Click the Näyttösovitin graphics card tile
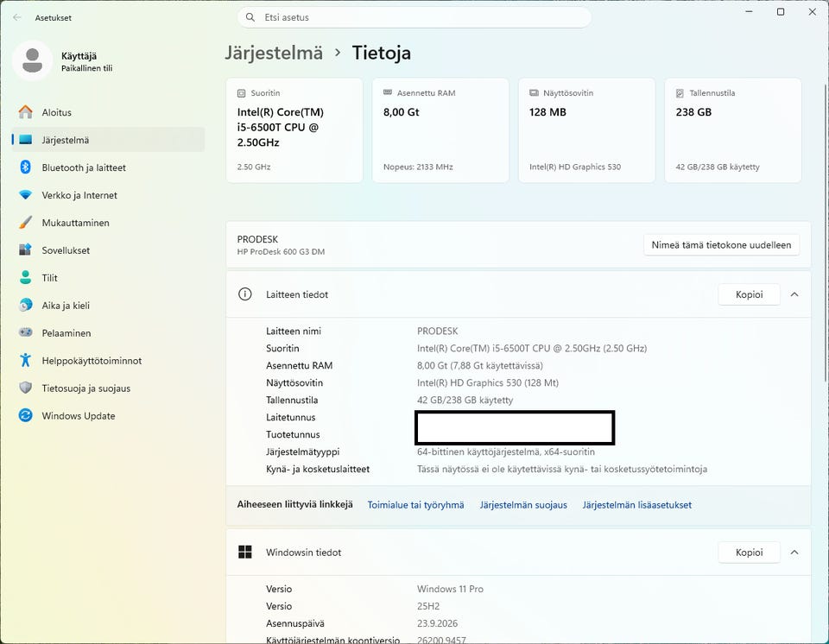The image size is (829, 644). pyautogui.click(x=587, y=130)
